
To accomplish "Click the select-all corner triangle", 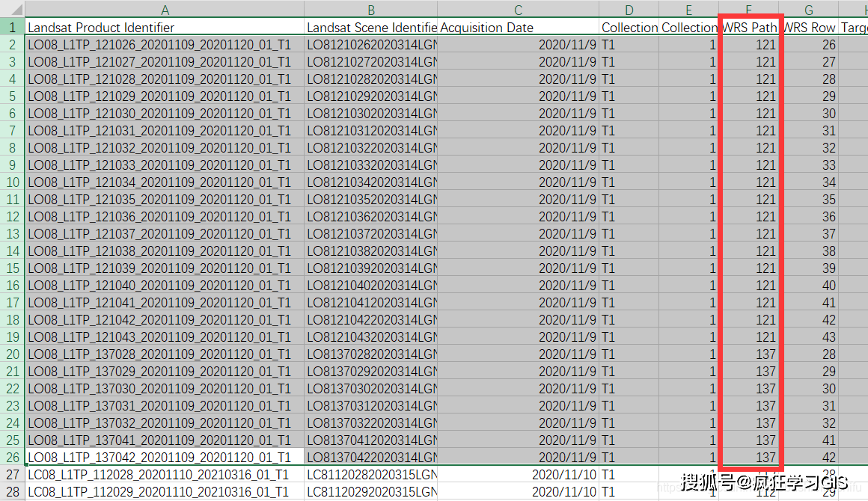I will tap(12, 9).
